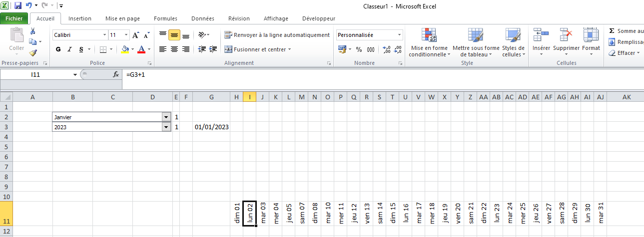
Task: Toggle middle vertical alignment (highlighted)
Action: tap(174, 35)
